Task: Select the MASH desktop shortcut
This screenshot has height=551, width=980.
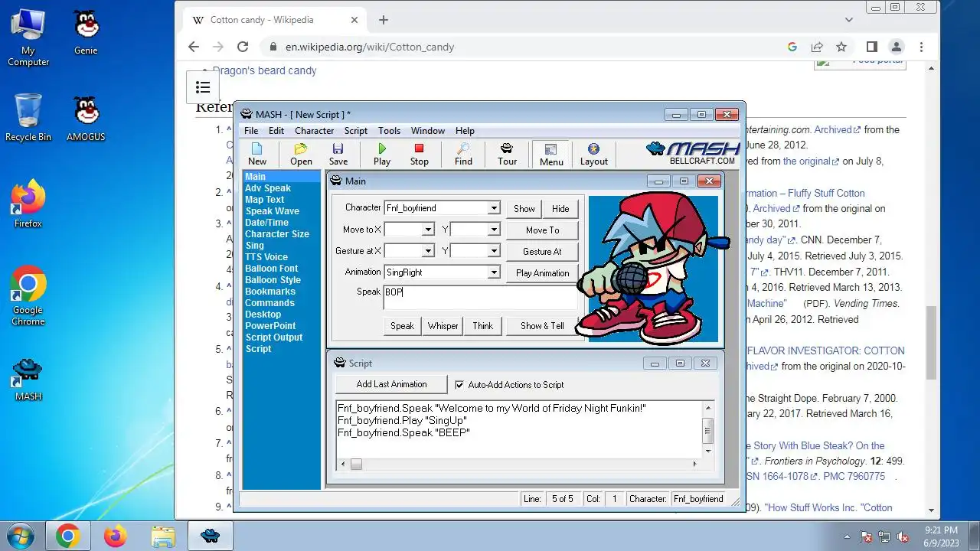Action: tap(28, 380)
